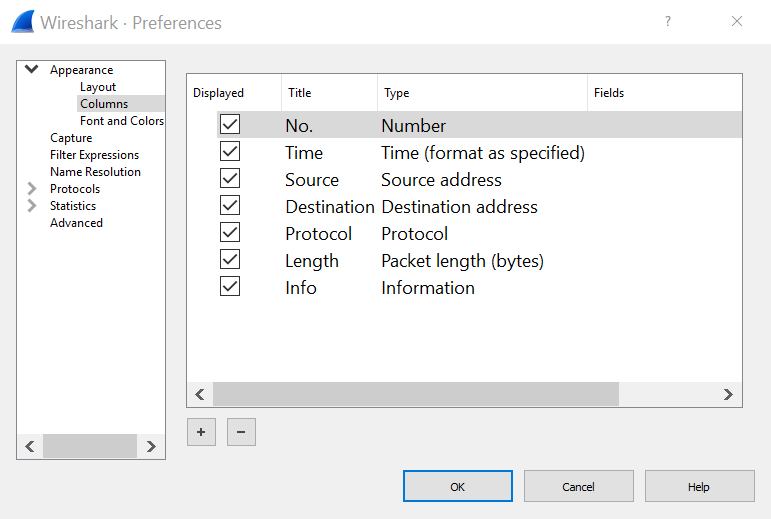Viewport: 771px width, 519px height.
Task: Click the column list horizontal scrollbar
Action: [x=416, y=394]
